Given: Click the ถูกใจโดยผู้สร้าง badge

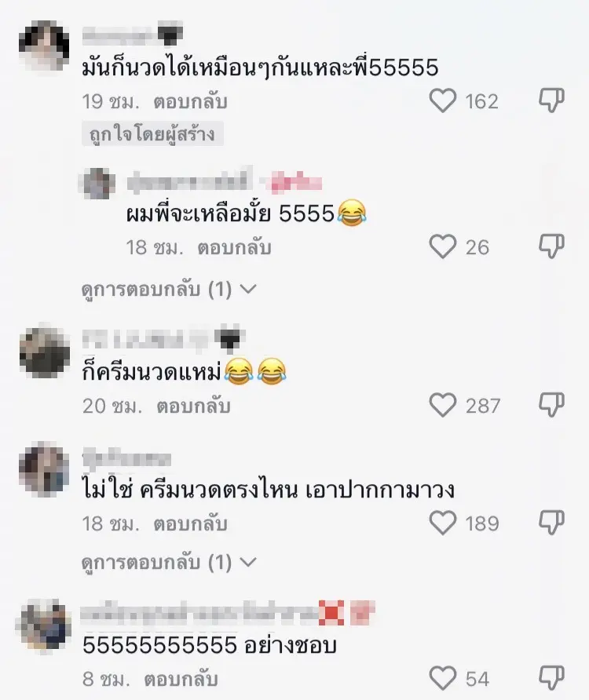Looking at the screenshot, I should click(x=152, y=133).
